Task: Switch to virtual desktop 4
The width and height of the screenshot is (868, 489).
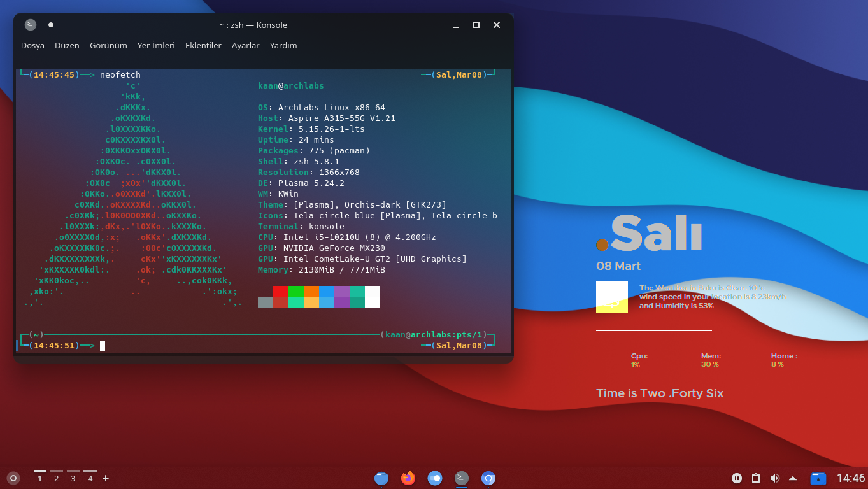Action: (90, 478)
